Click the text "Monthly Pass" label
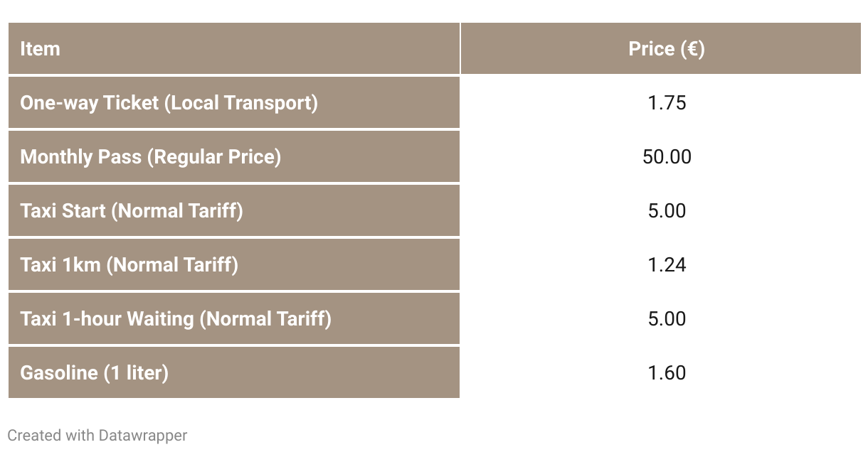The image size is (868, 452). [80, 157]
